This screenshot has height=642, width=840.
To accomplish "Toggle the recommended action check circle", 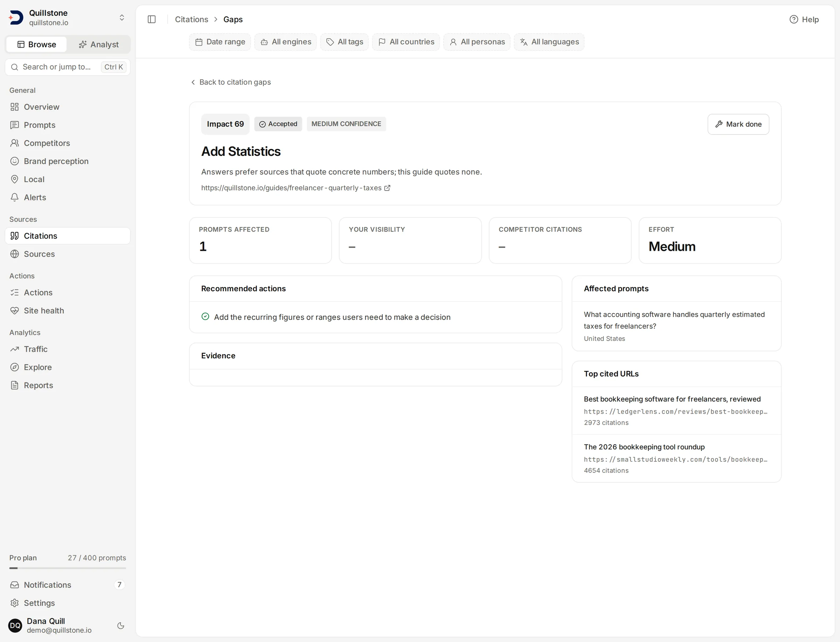I will click(205, 316).
